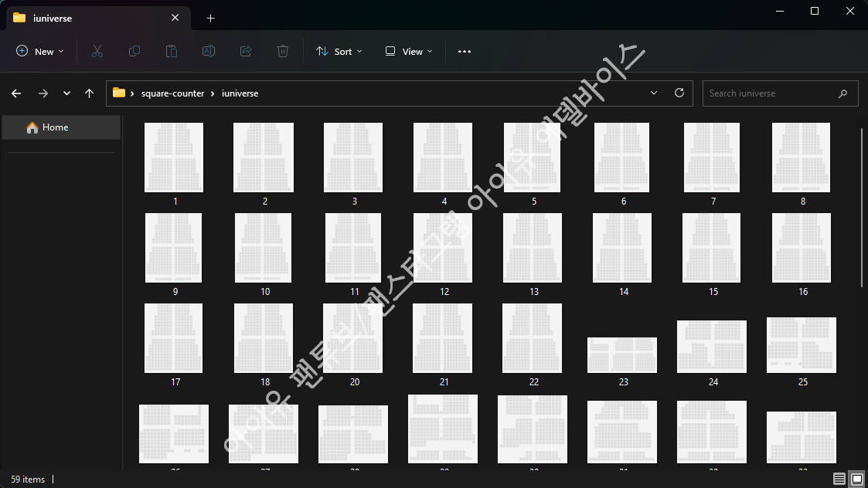
Task: Open Home in the navigation pane
Action: (x=61, y=127)
